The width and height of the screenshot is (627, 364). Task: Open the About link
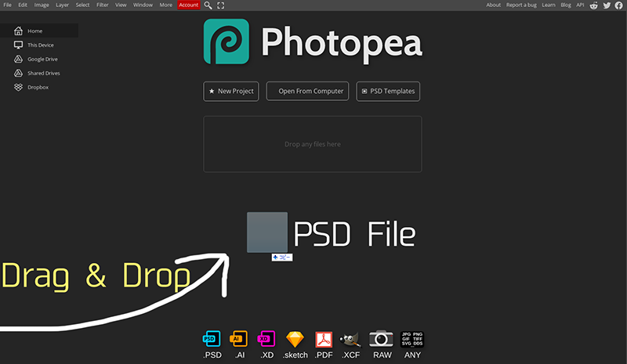pyautogui.click(x=493, y=5)
